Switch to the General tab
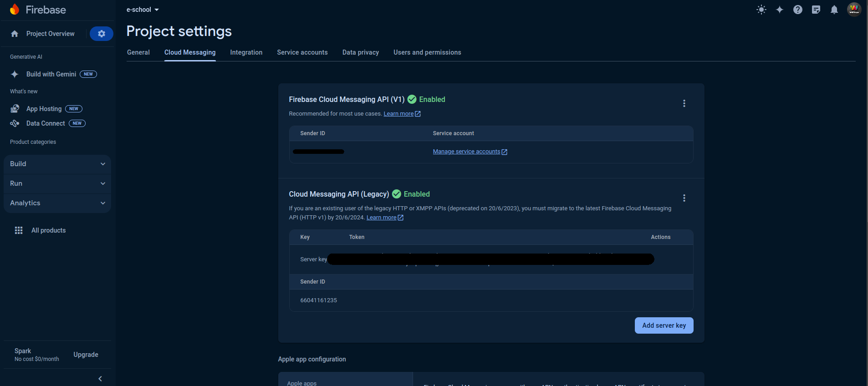The image size is (868, 386). 138,52
